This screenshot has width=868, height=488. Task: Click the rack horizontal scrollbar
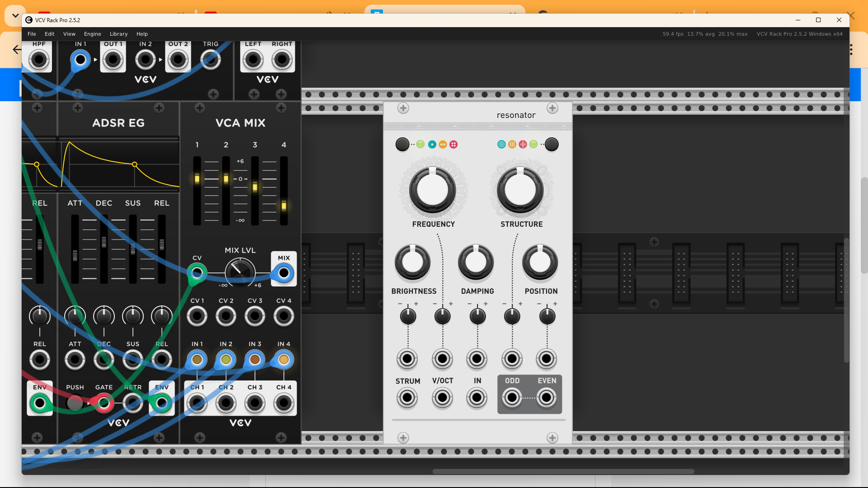(x=563, y=471)
